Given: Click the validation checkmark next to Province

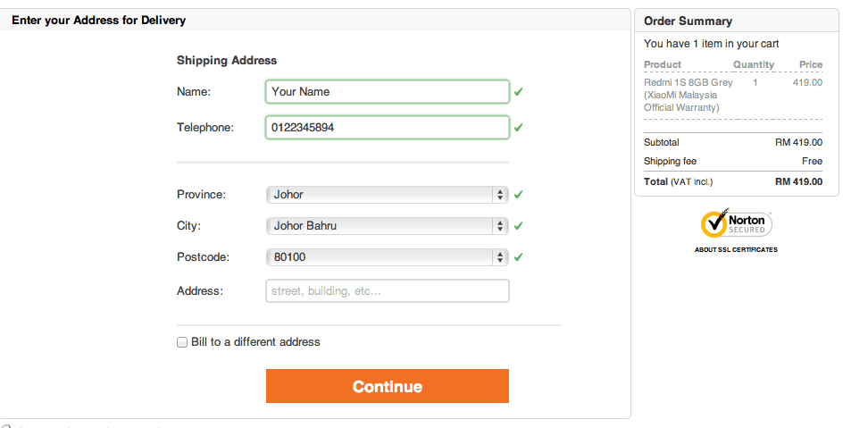Looking at the screenshot, I should tap(518, 195).
